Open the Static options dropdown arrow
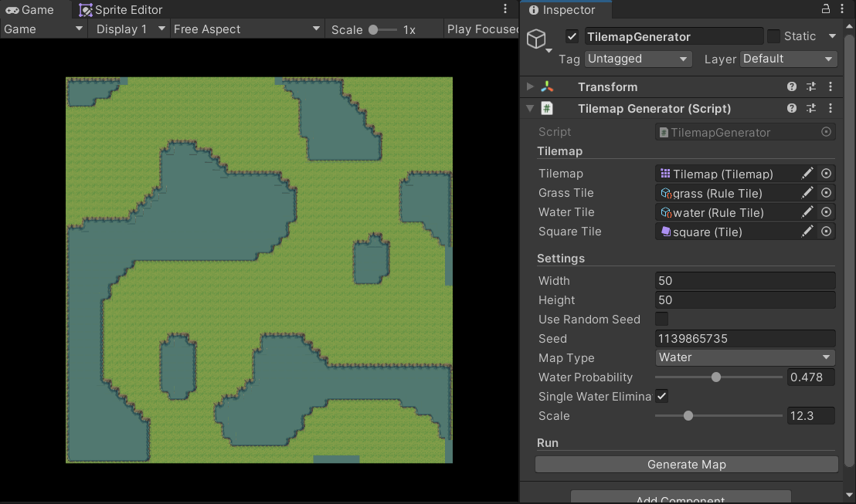Screen dimensions: 856x504 [x=832, y=36]
